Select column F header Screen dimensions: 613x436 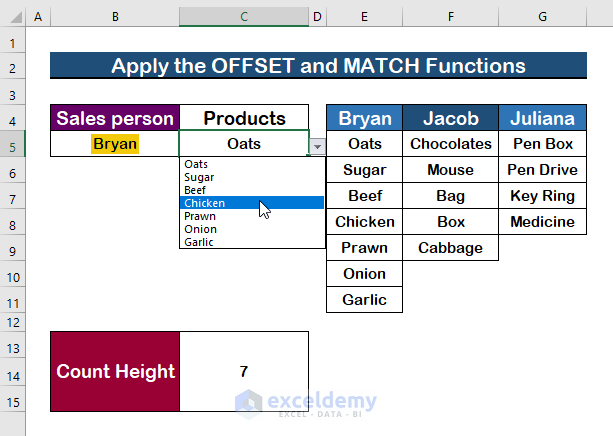450,17
